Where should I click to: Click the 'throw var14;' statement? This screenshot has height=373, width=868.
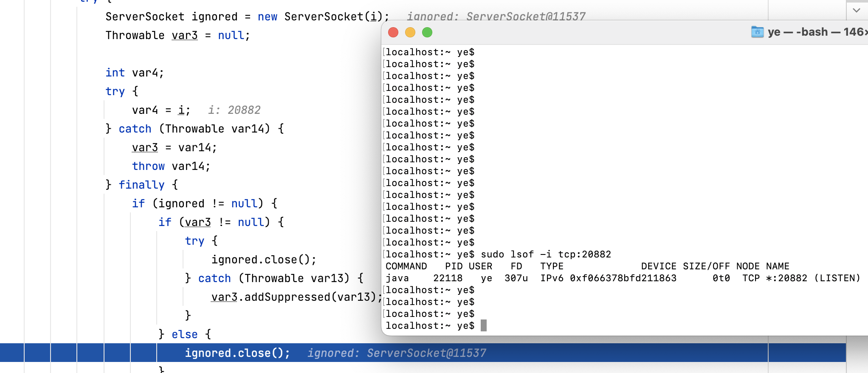[171, 166]
